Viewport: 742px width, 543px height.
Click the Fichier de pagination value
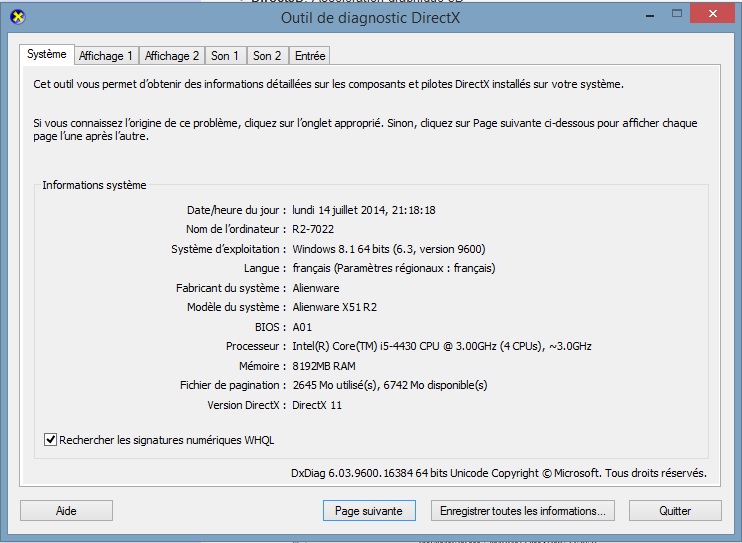coord(389,385)
